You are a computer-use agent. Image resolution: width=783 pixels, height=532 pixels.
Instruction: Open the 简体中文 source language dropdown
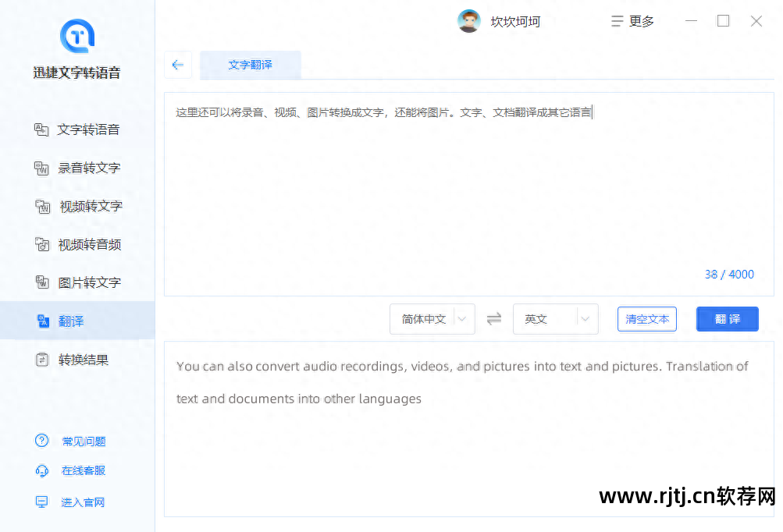[x=432, y=318]
